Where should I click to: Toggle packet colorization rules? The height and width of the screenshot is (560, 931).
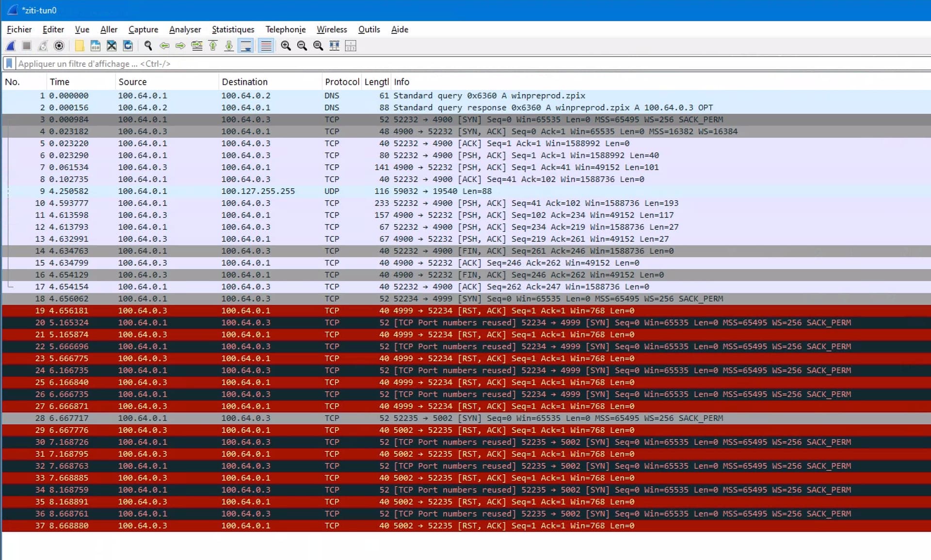tap(266, 46)
